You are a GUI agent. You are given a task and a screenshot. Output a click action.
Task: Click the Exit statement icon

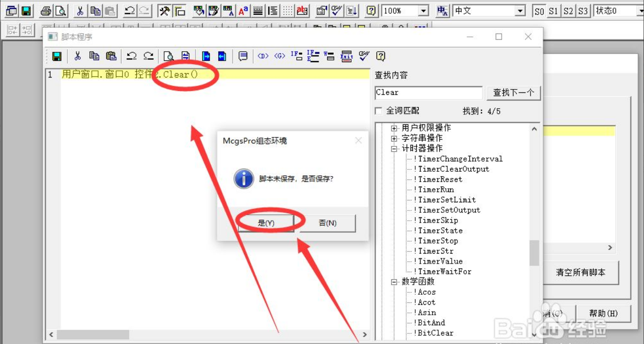[346, 56]
